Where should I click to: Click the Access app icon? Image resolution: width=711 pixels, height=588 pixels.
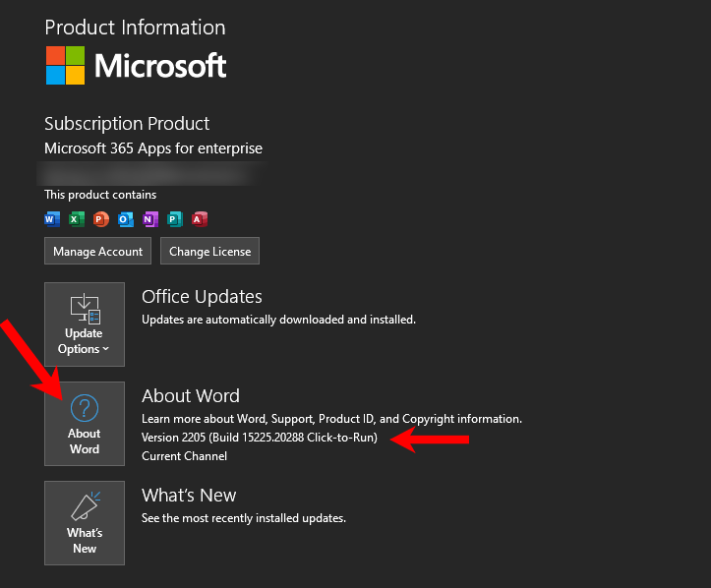tap(200, 219)
